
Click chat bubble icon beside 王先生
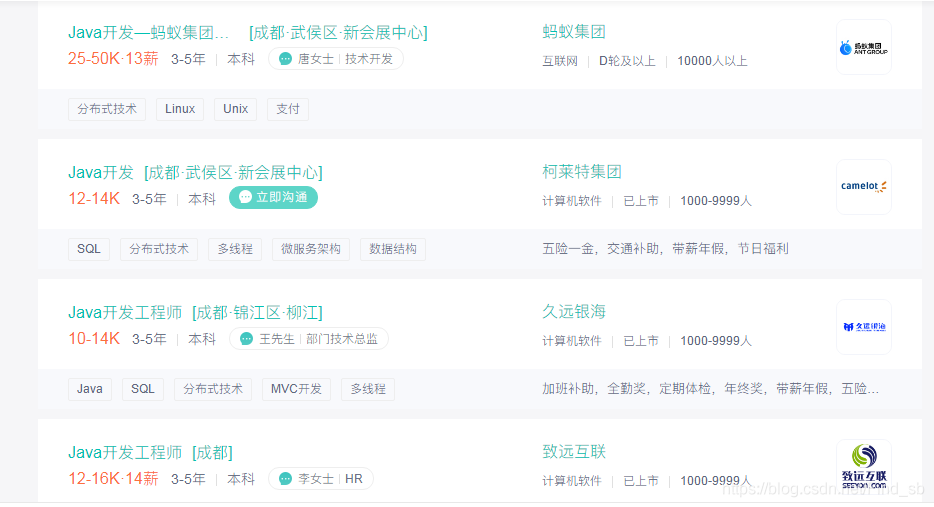(x=246, y=339)
